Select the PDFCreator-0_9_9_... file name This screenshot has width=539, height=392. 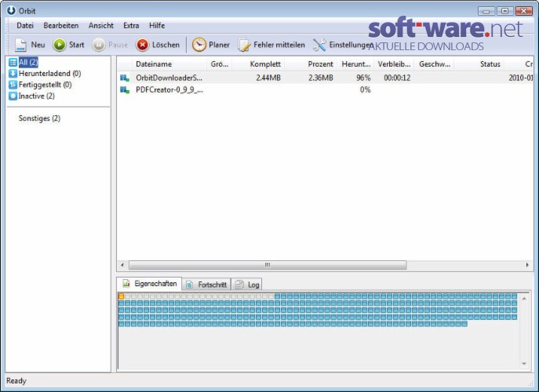(x=169, y=90)
